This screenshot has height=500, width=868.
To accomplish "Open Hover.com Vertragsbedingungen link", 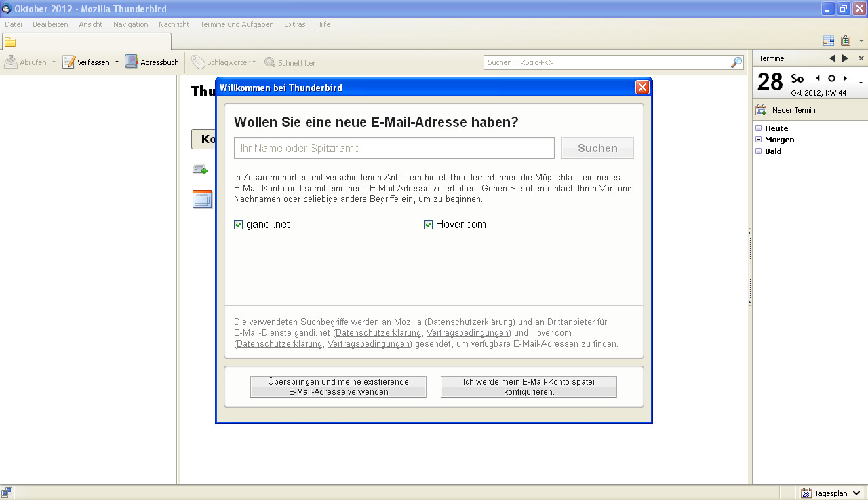I will click(x=369, y=344).
